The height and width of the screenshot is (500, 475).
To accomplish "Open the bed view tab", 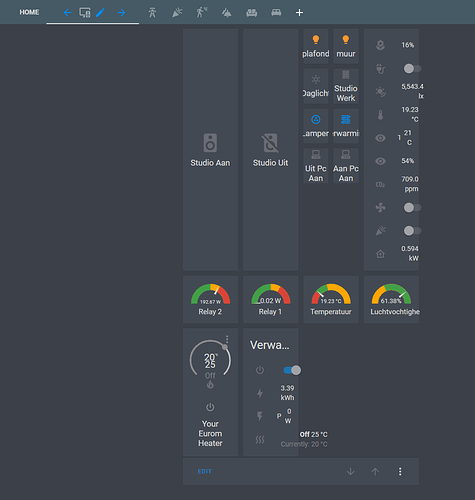I will [276, 13].
